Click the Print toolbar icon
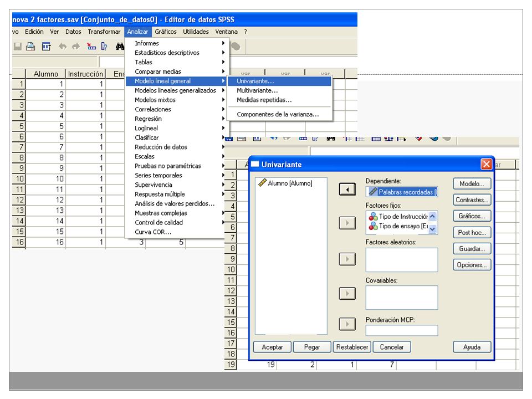 click(x=30, y=47)
